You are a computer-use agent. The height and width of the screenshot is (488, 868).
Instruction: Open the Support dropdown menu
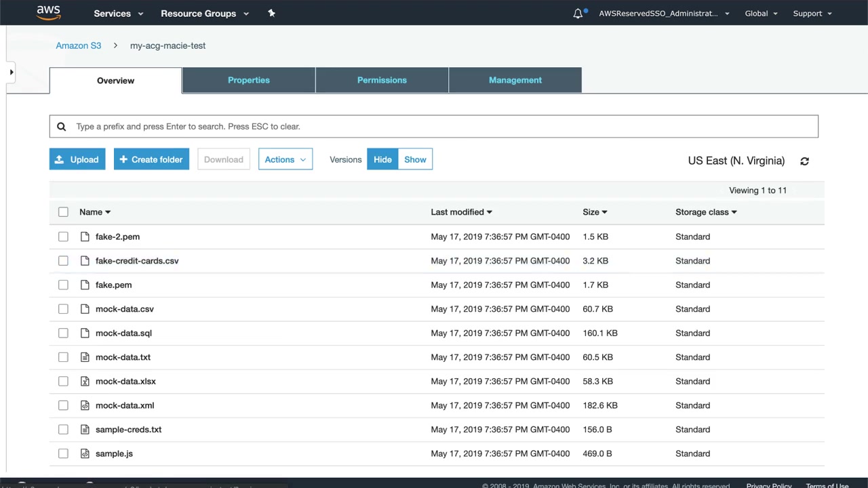[812, 14]
